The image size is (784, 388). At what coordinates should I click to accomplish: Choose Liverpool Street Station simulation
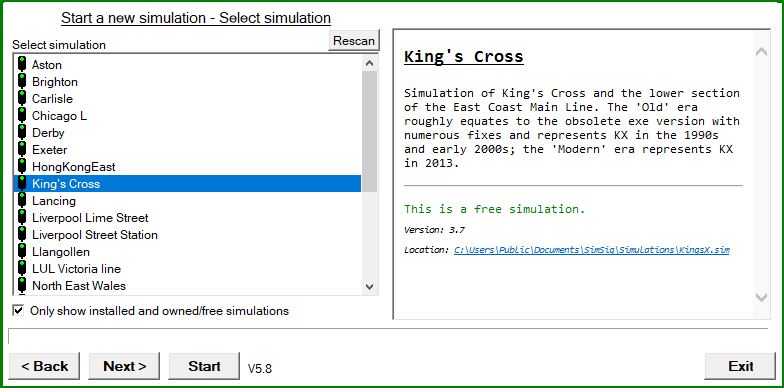[x=188, y=234]
